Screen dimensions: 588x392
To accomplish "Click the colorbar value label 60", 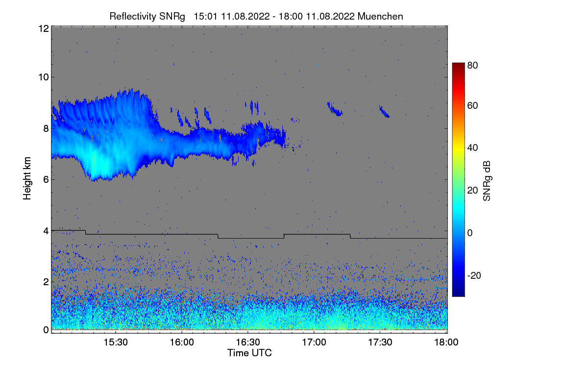I will (x=473, y=106).
